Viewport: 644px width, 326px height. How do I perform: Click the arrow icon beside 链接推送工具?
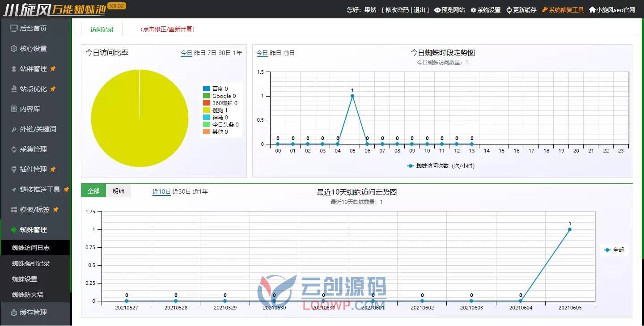click(14, 190)
